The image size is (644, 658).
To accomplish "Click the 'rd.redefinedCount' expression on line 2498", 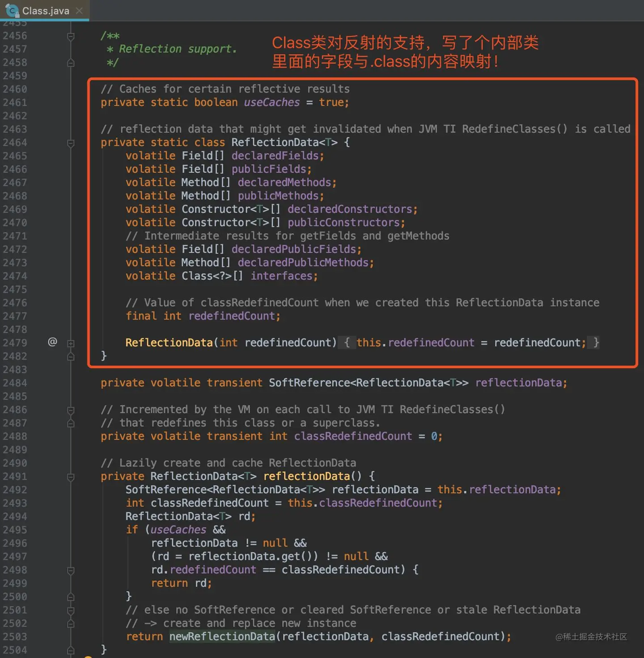I will [203, 569].
